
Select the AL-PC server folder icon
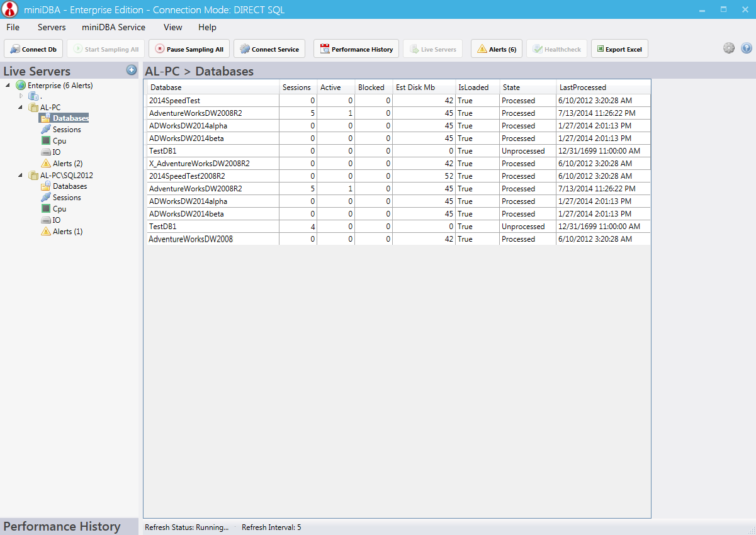pos(33,108)
